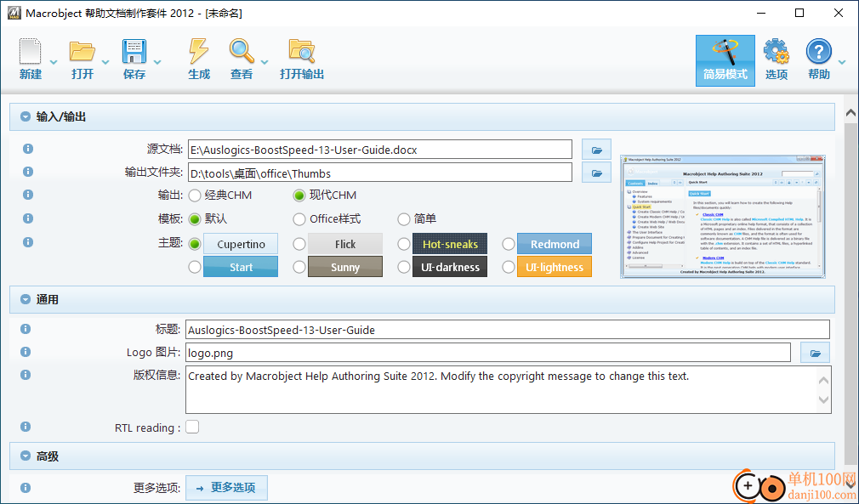Click the Sunny theme swatch
Image resolution: width=859 pixels, height=504 pixels.
click(x=345, y=267)
